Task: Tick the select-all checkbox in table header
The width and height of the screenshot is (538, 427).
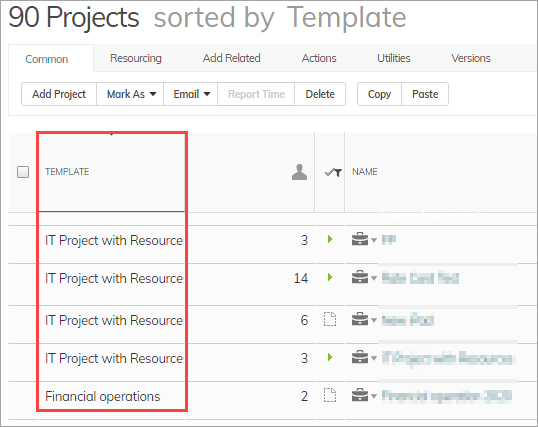Action: pyautogui.click(x=23, y=172)
